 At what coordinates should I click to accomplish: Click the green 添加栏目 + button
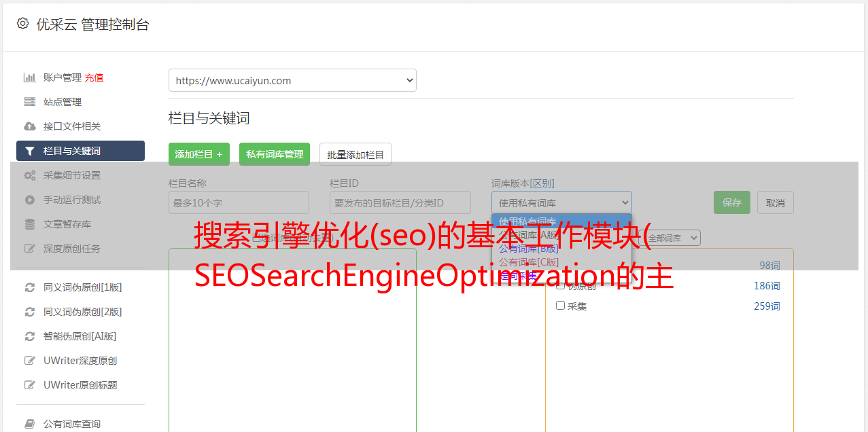[x=199, y=154]
